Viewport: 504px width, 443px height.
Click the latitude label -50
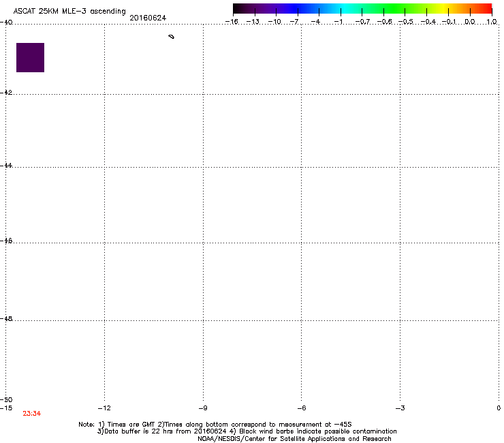coord(6,399)
